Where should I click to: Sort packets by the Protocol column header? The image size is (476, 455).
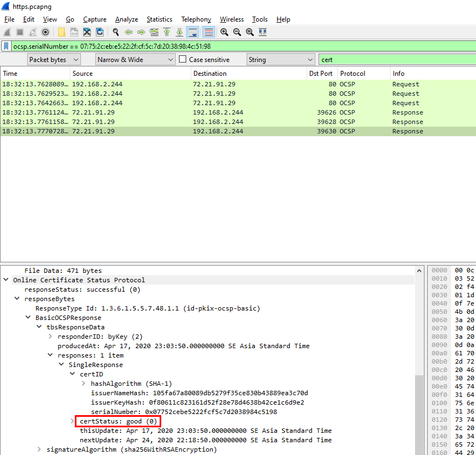[352, 74]
